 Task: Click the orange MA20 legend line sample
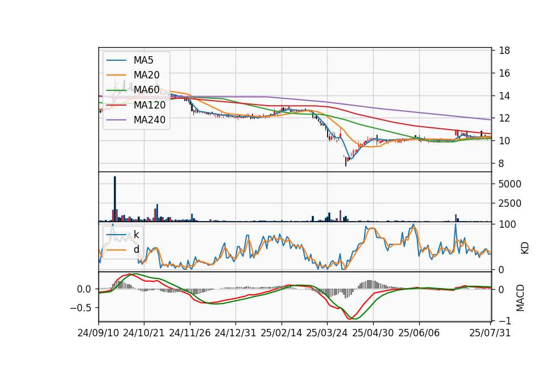tap(116, 75)
